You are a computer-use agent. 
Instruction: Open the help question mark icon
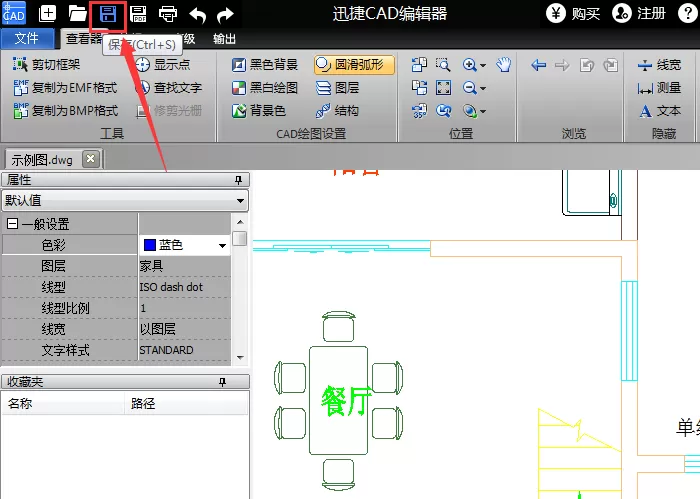tap(687, 13)
